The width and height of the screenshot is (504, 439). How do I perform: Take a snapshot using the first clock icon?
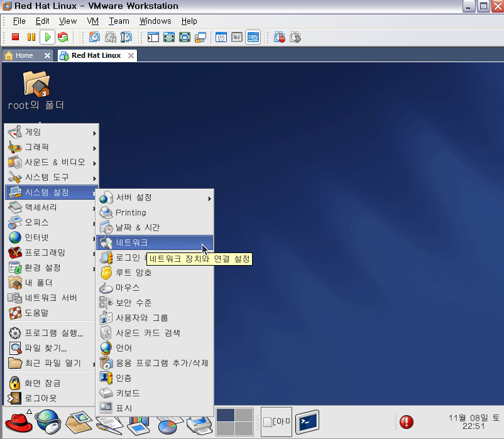point(94,37)
